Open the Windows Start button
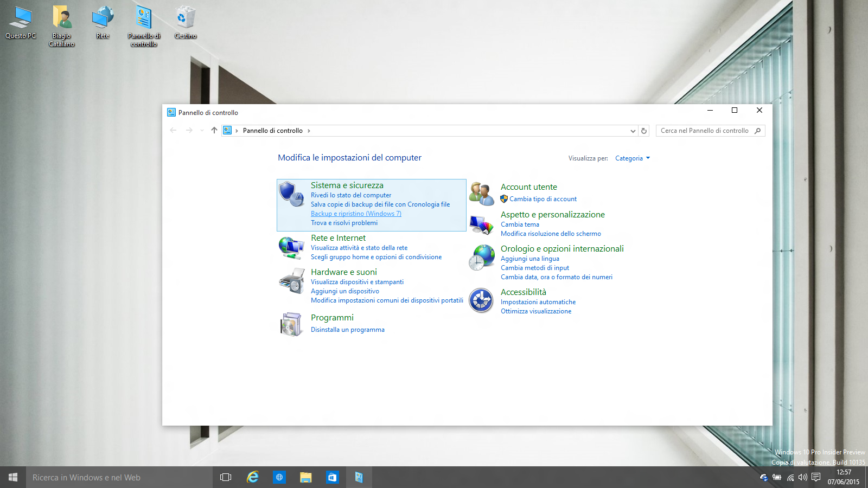Image resolution: width=868 pixels, height=488 pixels. pos(13,477)
